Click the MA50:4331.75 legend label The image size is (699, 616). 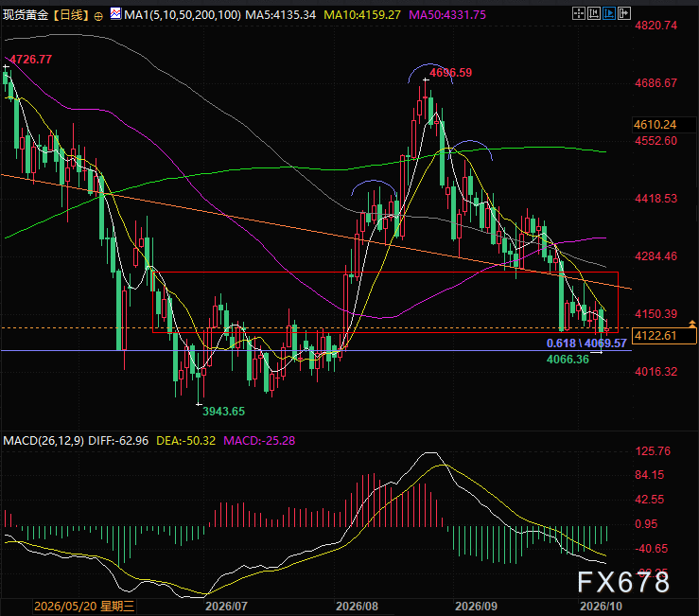(447, 15)
